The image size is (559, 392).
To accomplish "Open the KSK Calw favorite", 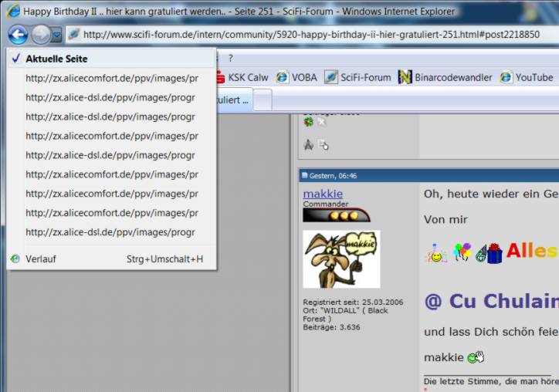I will pos(241,77).
